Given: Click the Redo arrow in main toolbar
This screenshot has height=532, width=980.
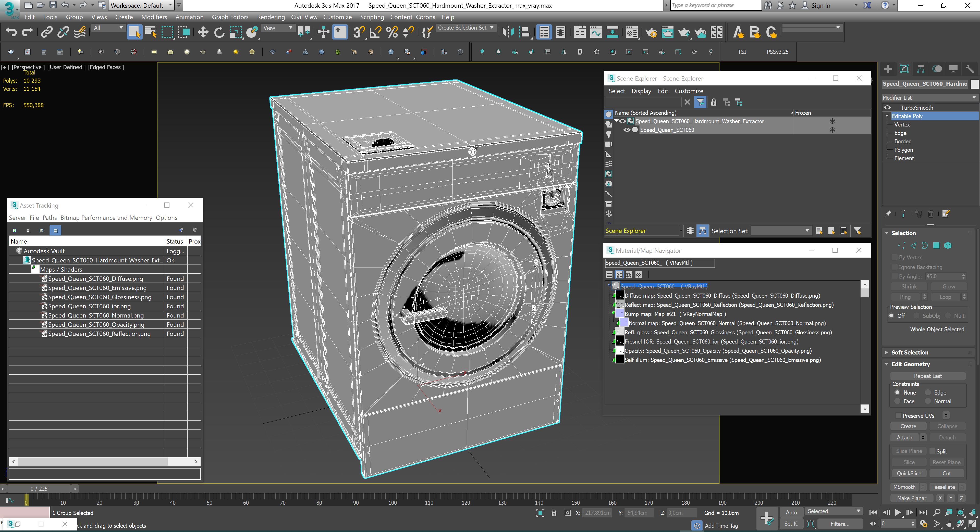Looking at the screenshot, I should tap(27, 32).
